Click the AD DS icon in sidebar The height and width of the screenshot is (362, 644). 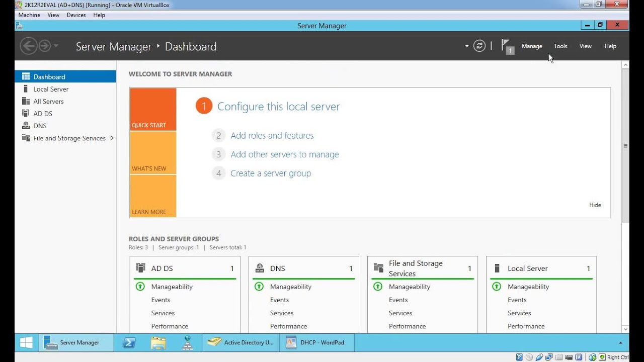coord(26,114)
